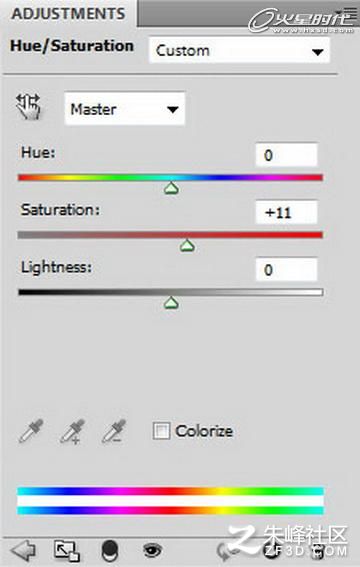Click the Saturation value field showing +11

click(286, 212)
